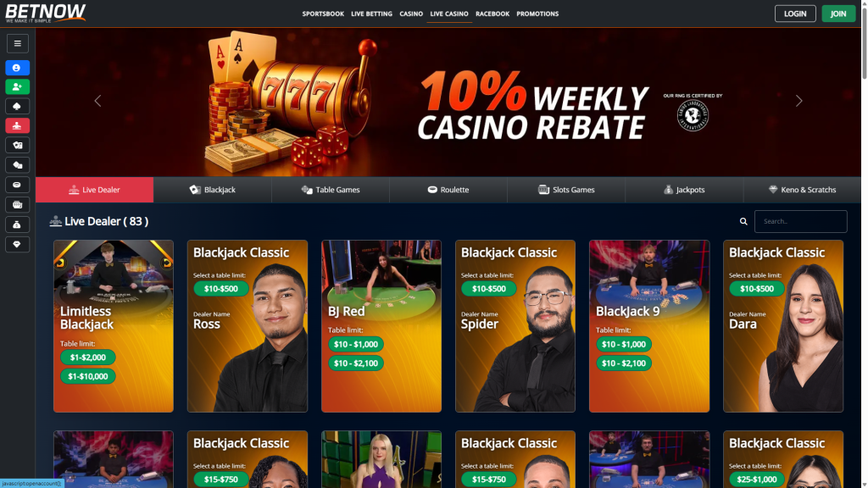Select the $1-$10,000 Limitless Blackjack limit
868x488 pixels.
pyautogui.click(x=88, y=376)
